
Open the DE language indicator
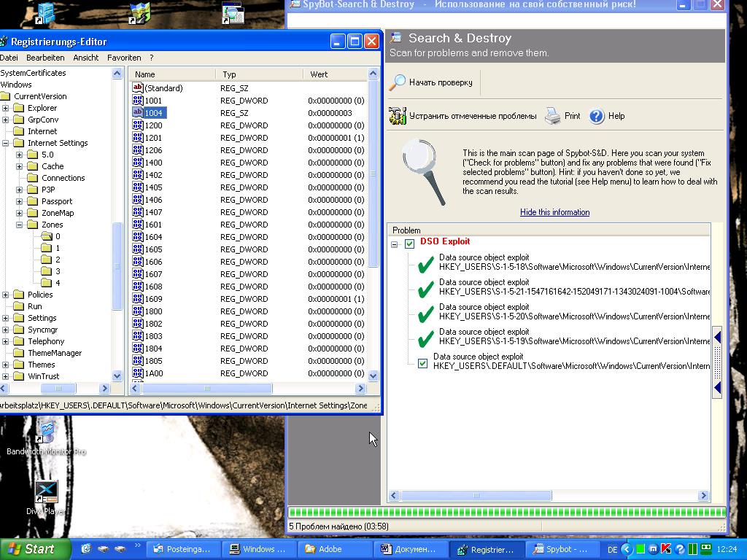pyautogui.click(x=613, y=550)
